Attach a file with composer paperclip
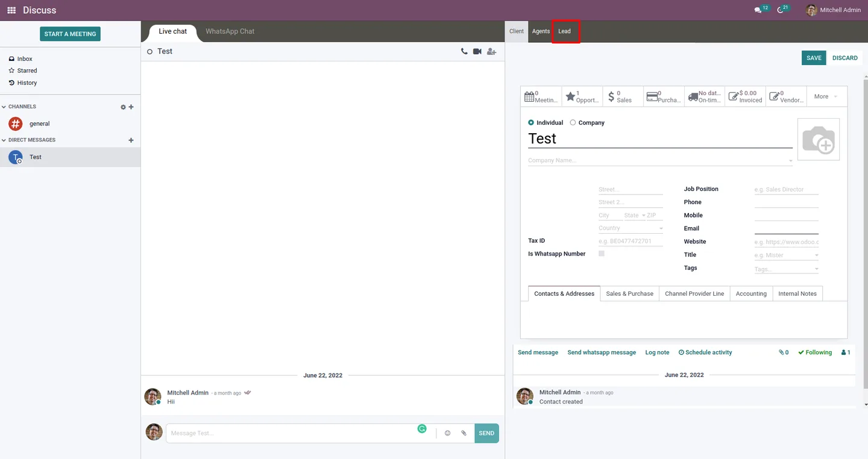 tap(464, 433)
